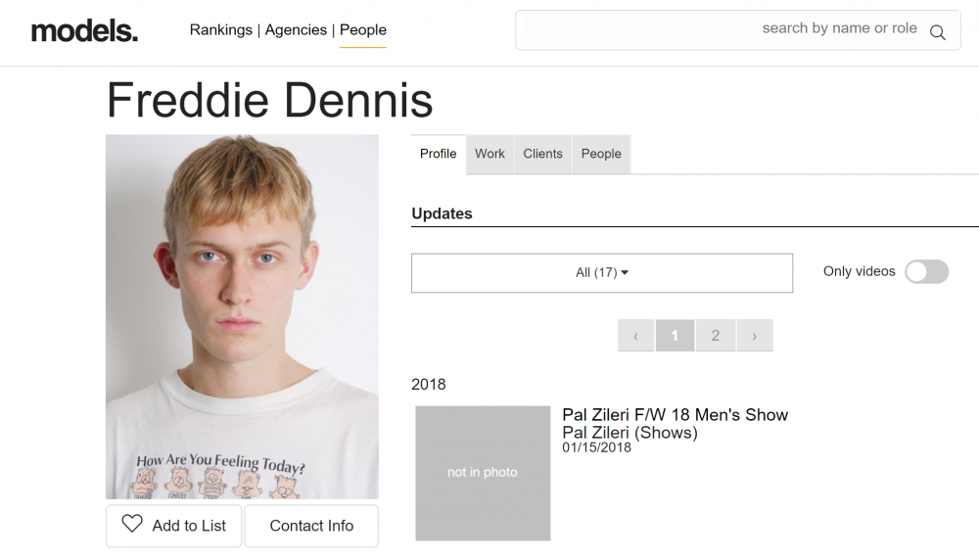979x560 pixels.
Task: Go to previous page arrow
Action: pyautogui.click(x=635, y=335)
